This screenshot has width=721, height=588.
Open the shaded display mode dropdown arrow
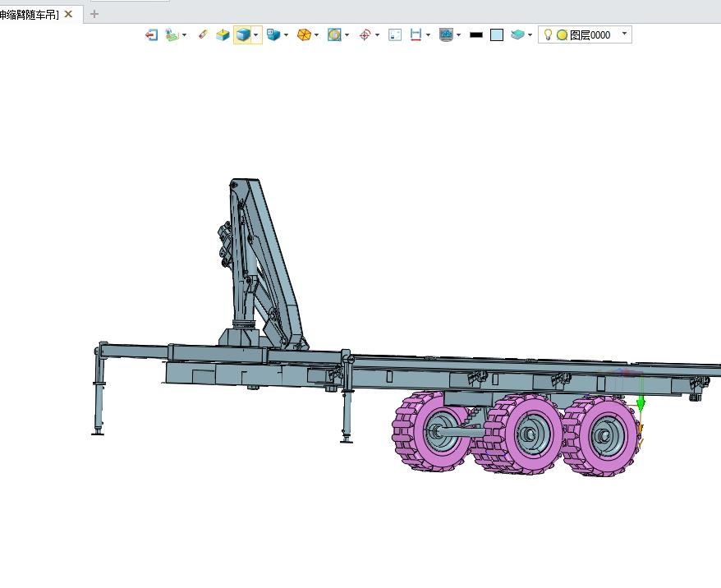click(256, 35)
